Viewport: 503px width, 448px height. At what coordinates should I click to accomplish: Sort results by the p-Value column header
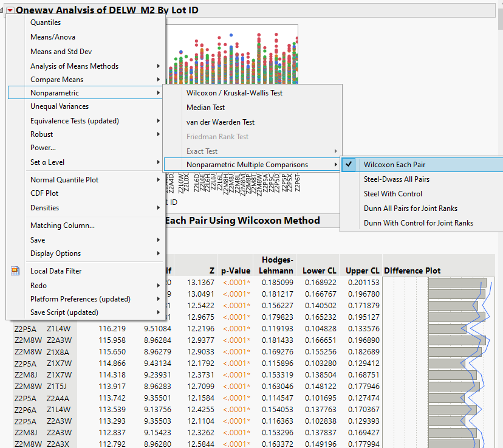[x=235, y=271]
